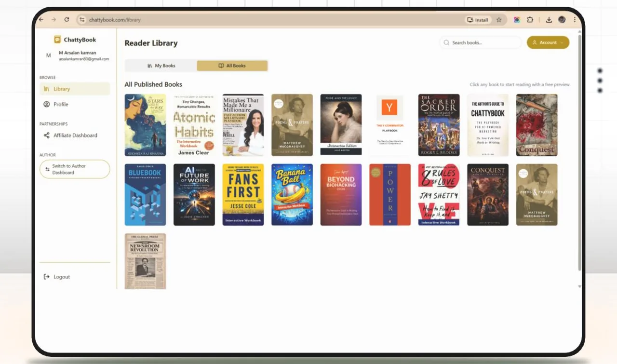The image size is (617, 364).
Task: Log out using the Logout link
Action: pyautogui.click(x=57, y=277)
